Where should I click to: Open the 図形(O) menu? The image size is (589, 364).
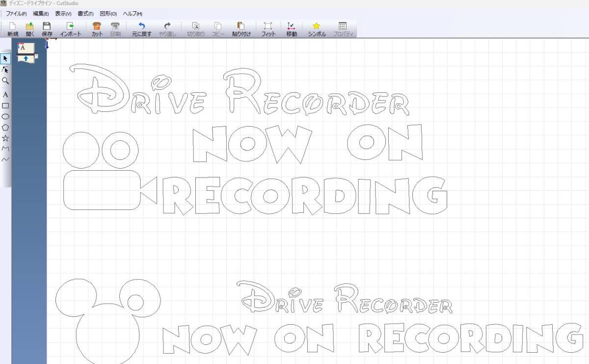(108, 14)
